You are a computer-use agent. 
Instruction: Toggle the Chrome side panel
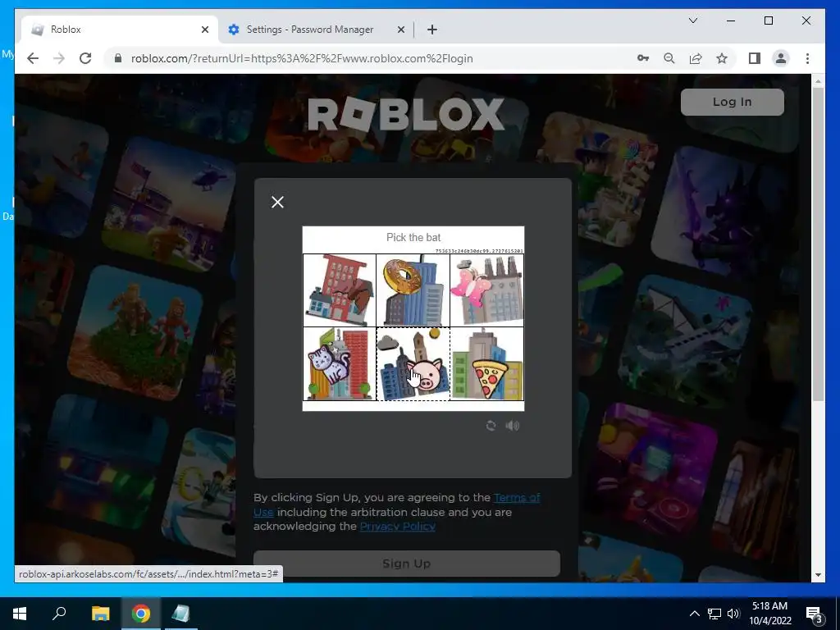pyautogui.click(x=755, y=58)
